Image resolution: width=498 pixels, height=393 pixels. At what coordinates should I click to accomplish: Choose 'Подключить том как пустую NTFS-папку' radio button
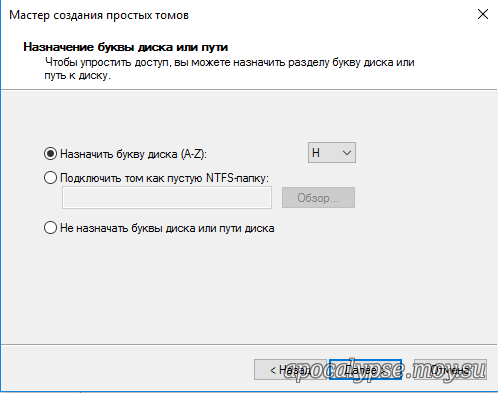[50, 178]
